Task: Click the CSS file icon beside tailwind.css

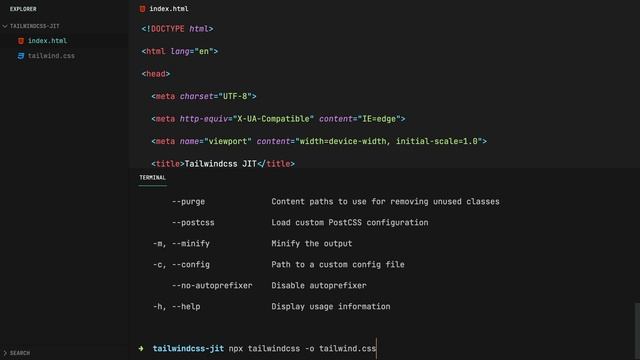Action: (21, 56)
